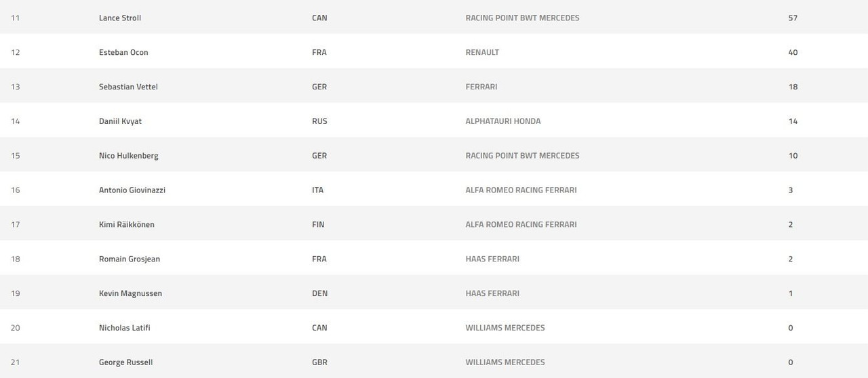Click ALFA ROMEO RACING FERRARI for Giovinazzi

(x=521, y=190)
